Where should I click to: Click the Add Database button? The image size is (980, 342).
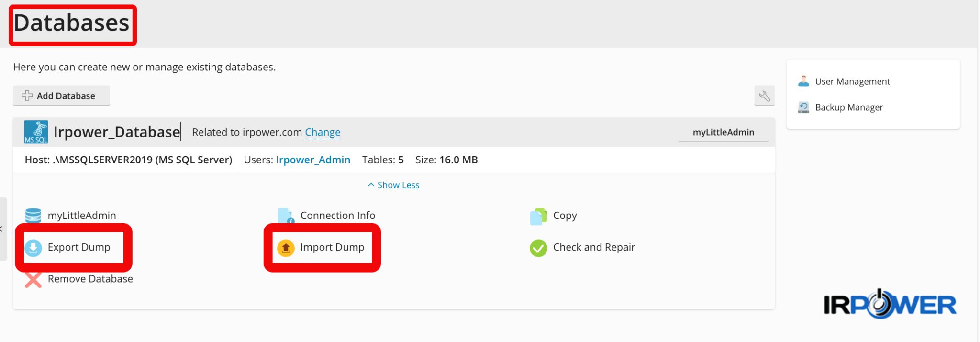click(x=61, y=96)
